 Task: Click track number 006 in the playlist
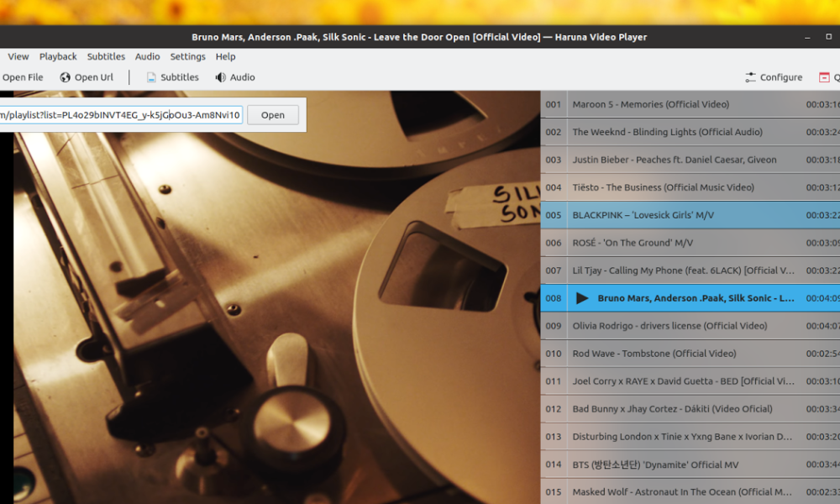click(x=554, y=243)
